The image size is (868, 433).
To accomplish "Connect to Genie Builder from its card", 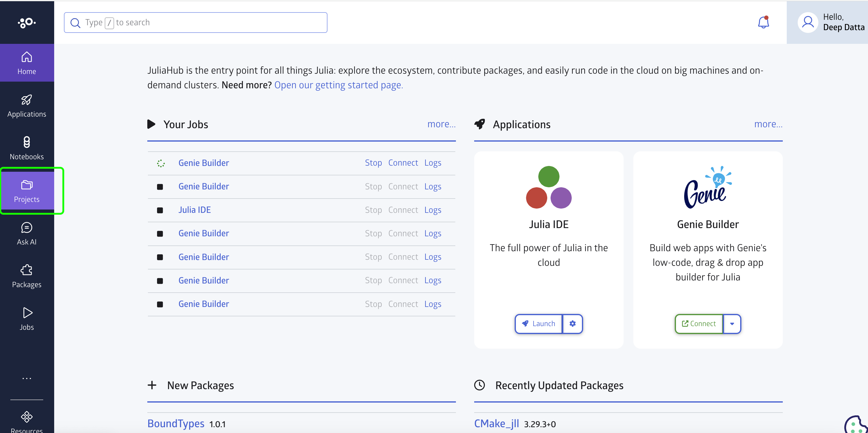I will pos(698,324).
